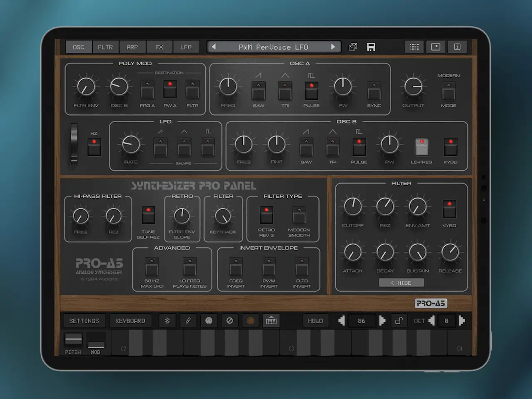Screen dimensions: 532x399
Task: Switch to the FLTR tab
Action: (105, 47)
